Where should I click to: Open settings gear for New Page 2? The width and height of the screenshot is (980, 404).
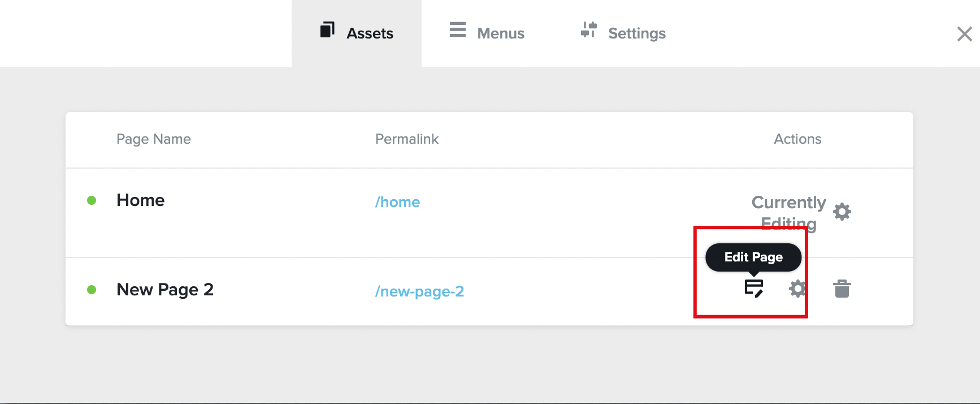pos(797,289)
